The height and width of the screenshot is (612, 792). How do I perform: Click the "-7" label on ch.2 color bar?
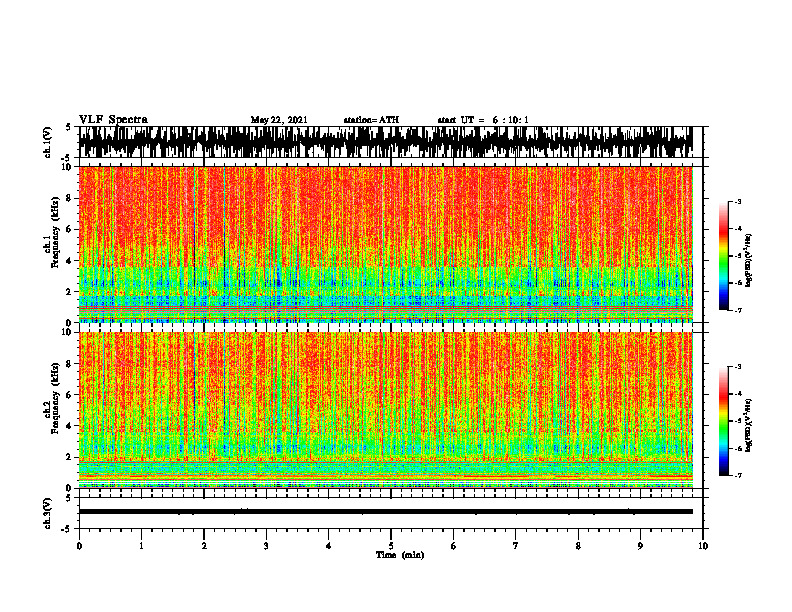(737, 476)
